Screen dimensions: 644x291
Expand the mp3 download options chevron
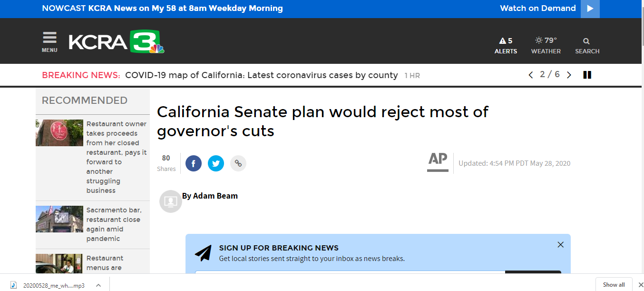[x=98, y=285]
